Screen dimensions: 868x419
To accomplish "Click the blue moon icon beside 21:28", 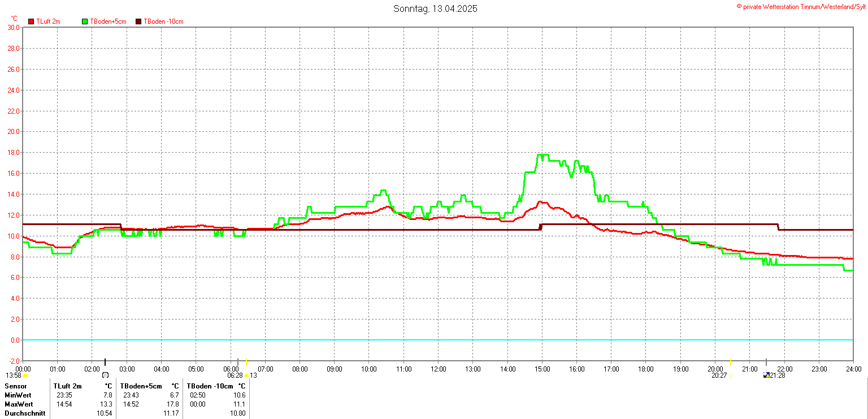I will point(766,375).
